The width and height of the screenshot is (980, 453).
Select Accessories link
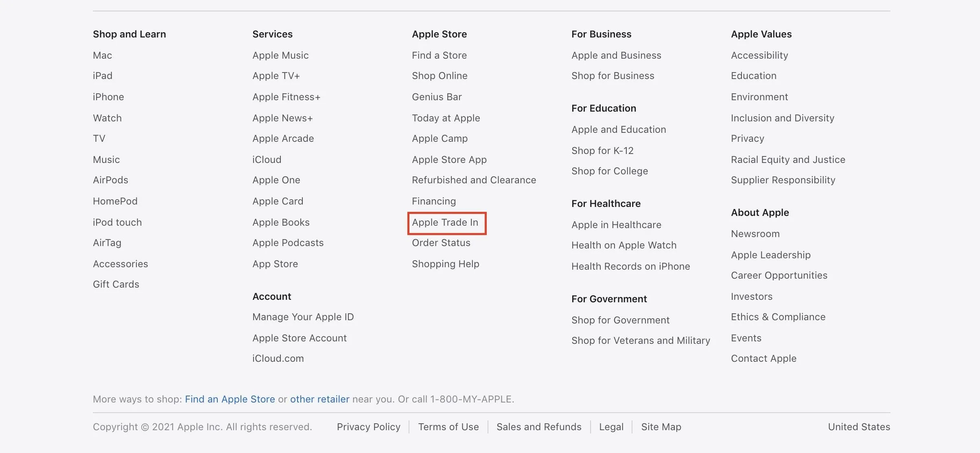point(120,264)
